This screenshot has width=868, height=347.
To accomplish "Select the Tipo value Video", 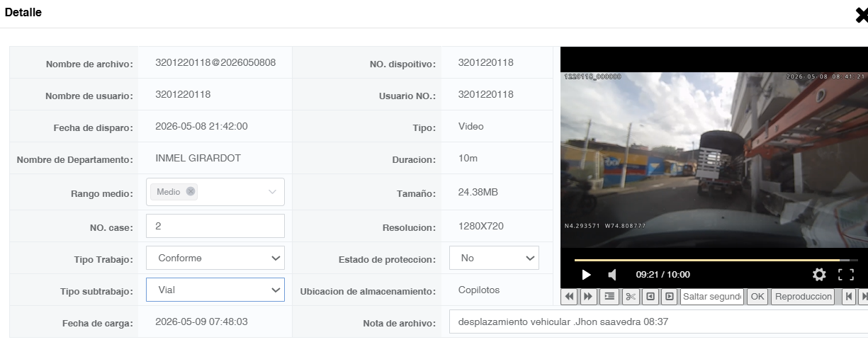I will click(x=471, y=126).
